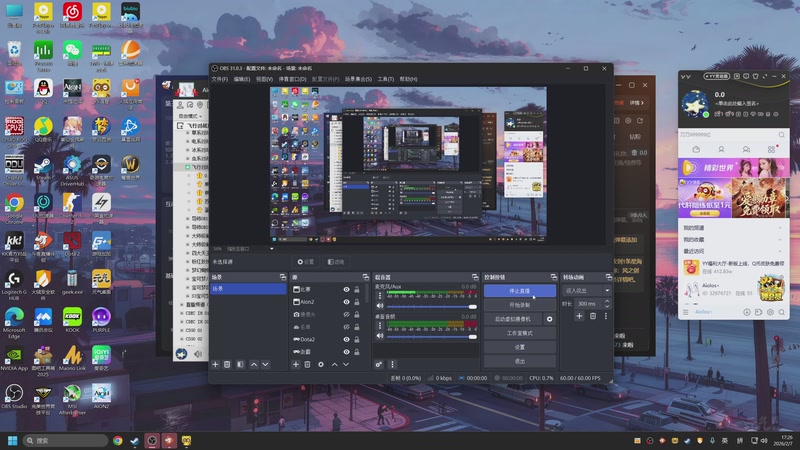The image size is (800, 450).
Task: Adjust the 麦克风/Aux volume slider
Action: [x=430, y=305]
